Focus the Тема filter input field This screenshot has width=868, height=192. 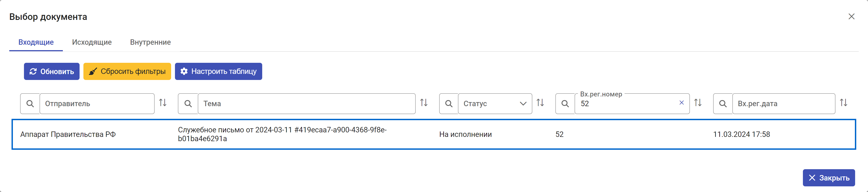tap(307, 104)
